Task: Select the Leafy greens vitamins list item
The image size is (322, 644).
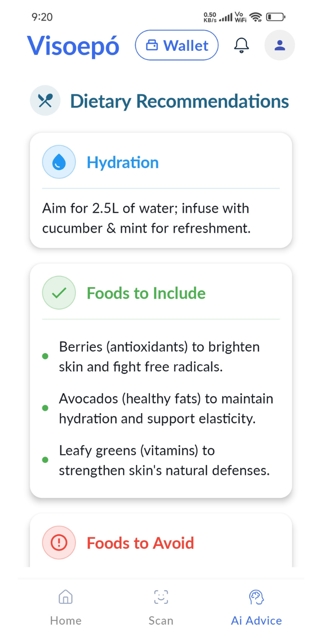Action: 164,460
